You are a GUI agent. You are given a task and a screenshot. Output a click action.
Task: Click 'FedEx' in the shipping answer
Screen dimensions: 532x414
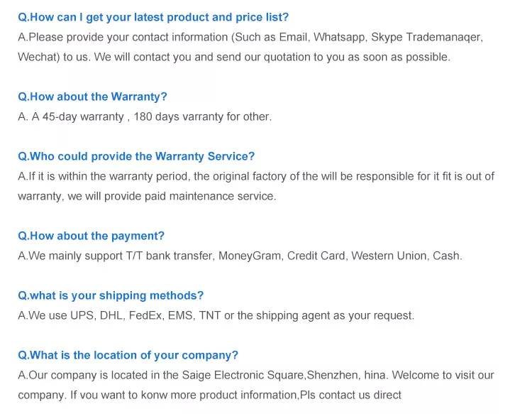(144, 315)
